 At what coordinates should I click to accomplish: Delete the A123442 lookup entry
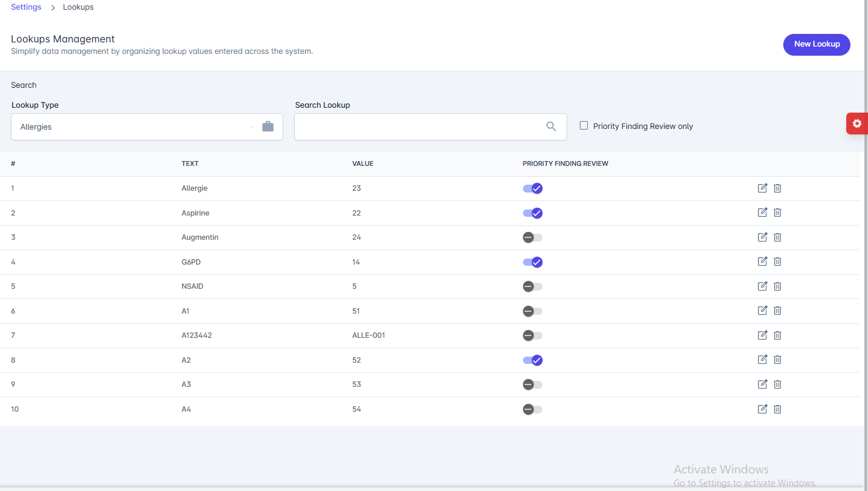point(778,335)
